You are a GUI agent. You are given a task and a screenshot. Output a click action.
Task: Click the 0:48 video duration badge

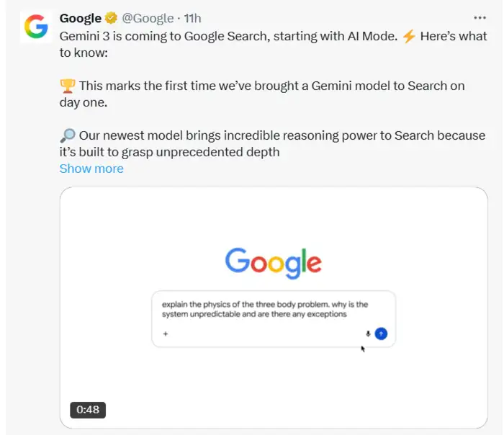[x=88, y=410]
